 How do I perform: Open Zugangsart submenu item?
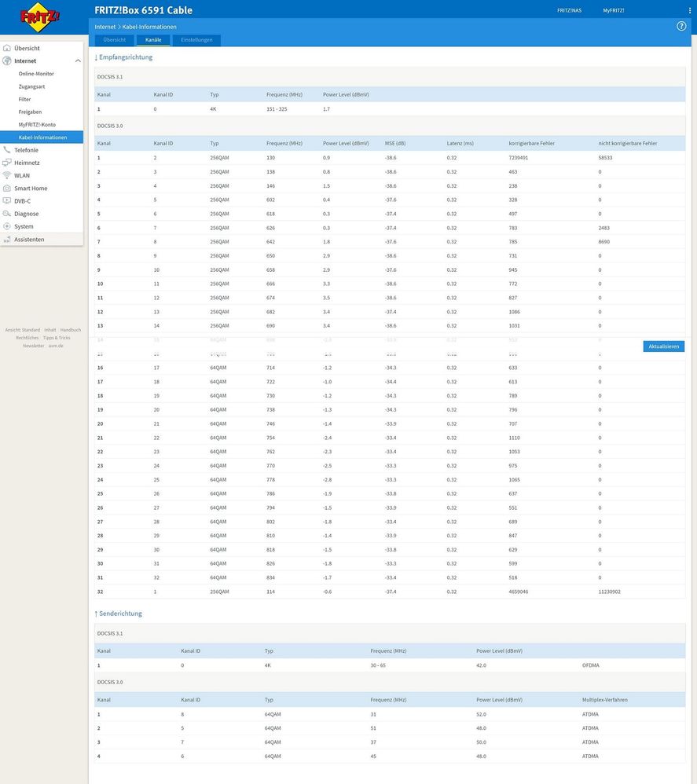click(x=31, y=86)
